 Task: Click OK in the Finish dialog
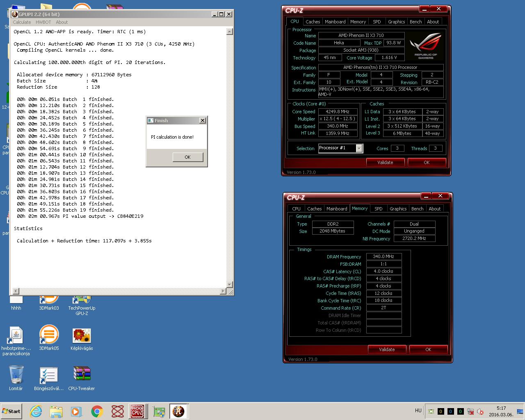pos(187,157)
